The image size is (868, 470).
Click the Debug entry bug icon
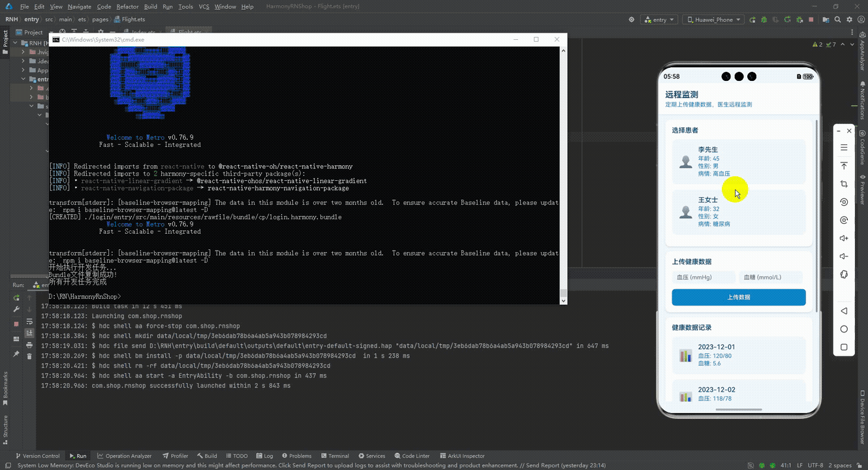coord(764,20)
